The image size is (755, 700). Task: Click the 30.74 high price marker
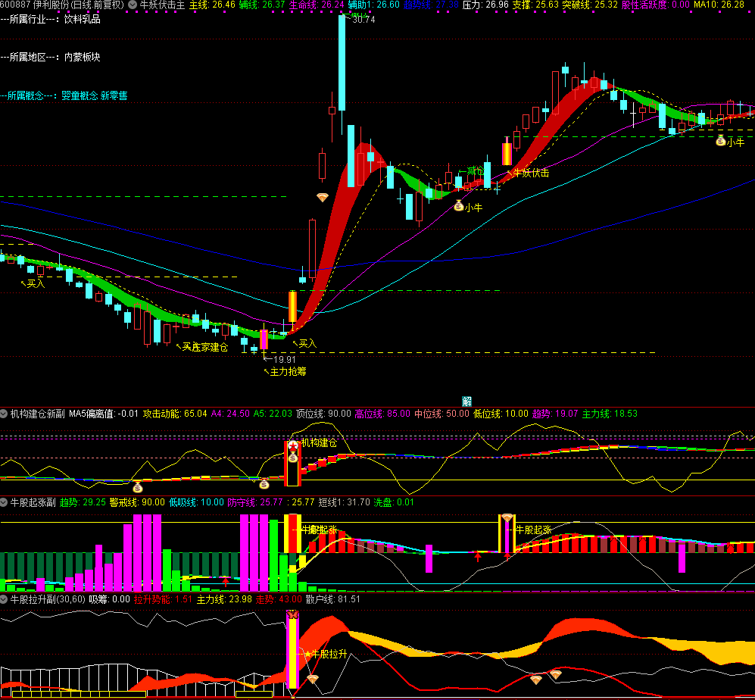point(363,20)
